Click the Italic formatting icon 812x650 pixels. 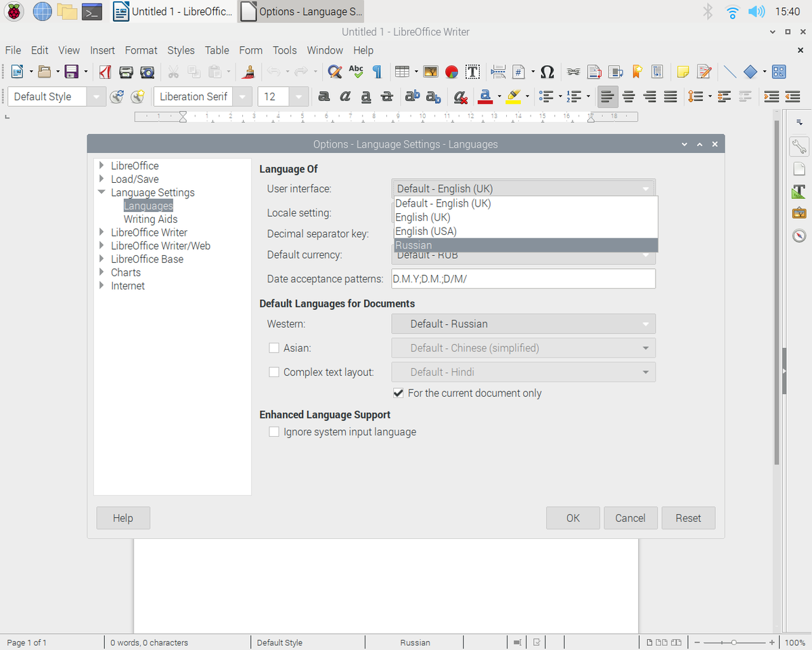tap(345, 97)
